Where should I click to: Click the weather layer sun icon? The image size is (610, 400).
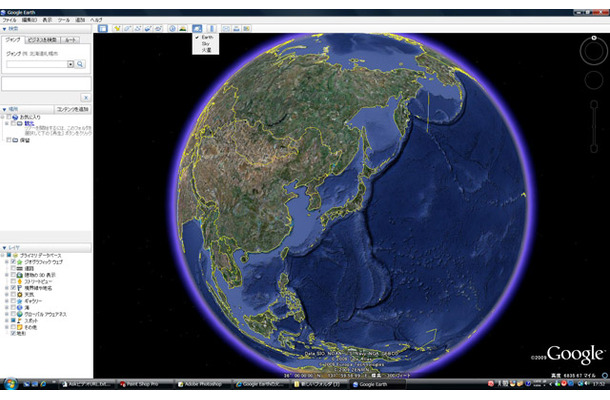[x=19, y=295]
